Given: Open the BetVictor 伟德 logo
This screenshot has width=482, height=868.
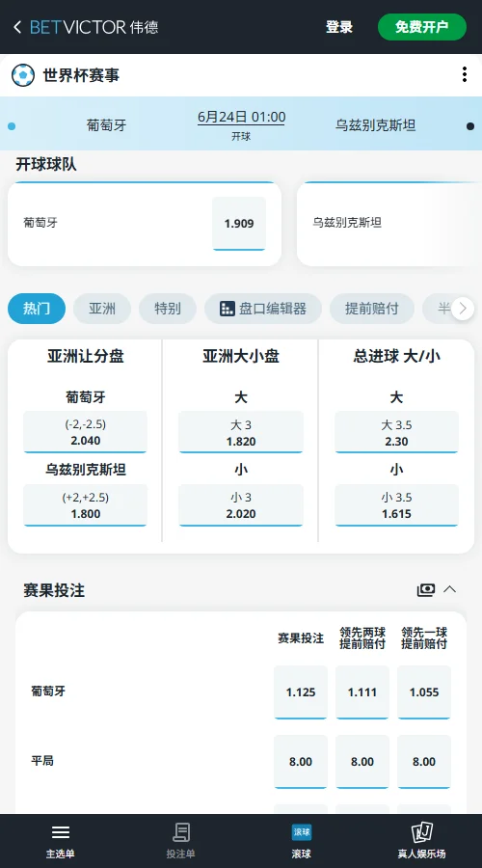Looking at the screenshot, I should coord(94,27).
